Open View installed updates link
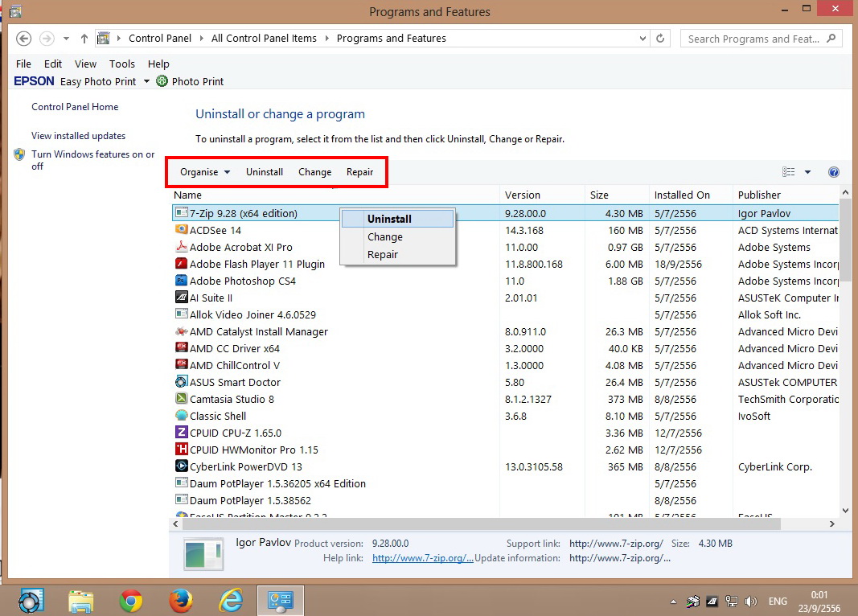 pos(78,136)
